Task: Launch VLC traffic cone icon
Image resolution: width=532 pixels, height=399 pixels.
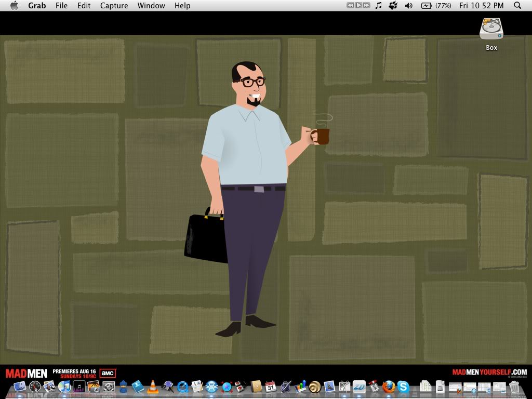Action: 153,387
